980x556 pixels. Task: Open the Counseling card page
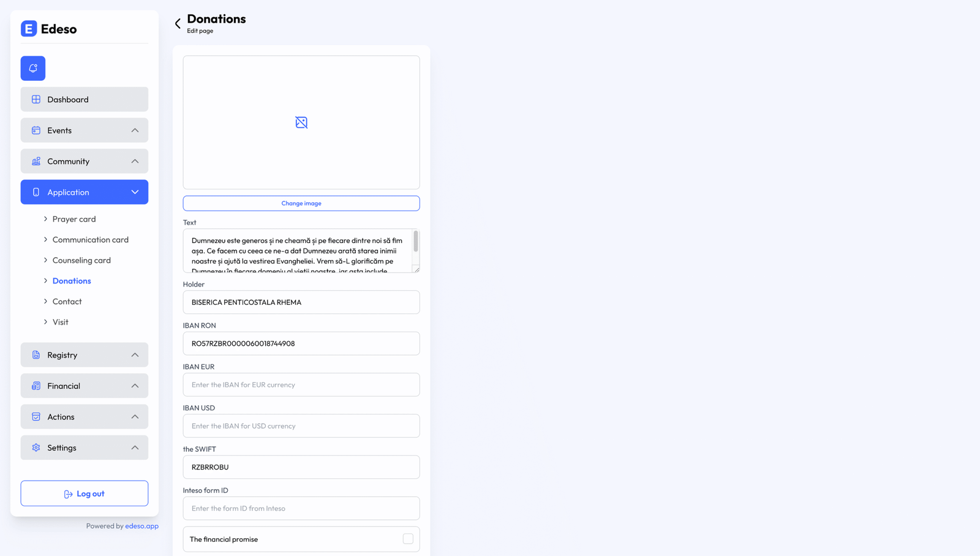click(x=81, y=260)
